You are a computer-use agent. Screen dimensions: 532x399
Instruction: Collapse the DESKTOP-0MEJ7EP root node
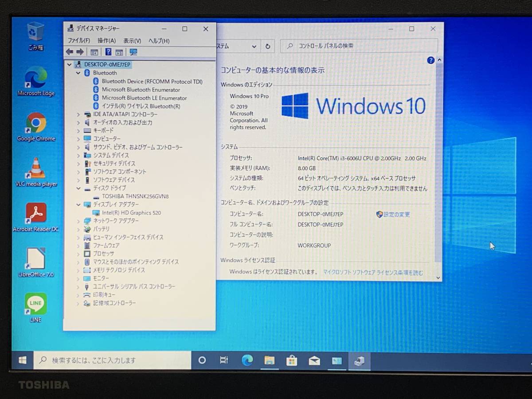coord(69,65)
